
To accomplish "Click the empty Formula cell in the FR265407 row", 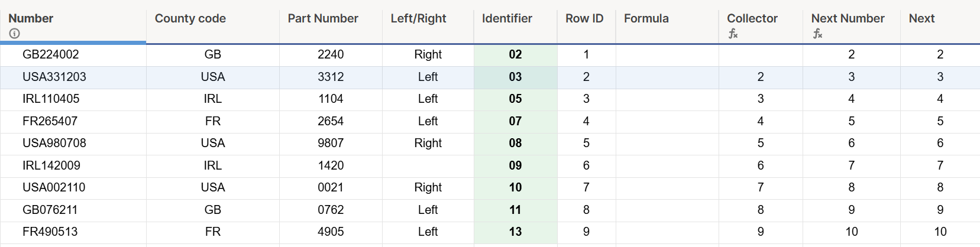I will click(x=667, y=121).
